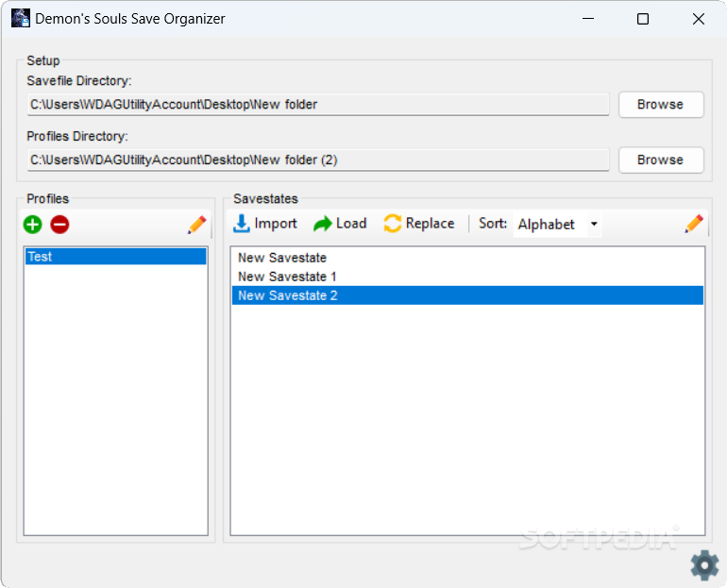The image size is (727, 588).
Task: Rename savestate with pencil icon in Savestates panel
Action: [x=694, y=224]
